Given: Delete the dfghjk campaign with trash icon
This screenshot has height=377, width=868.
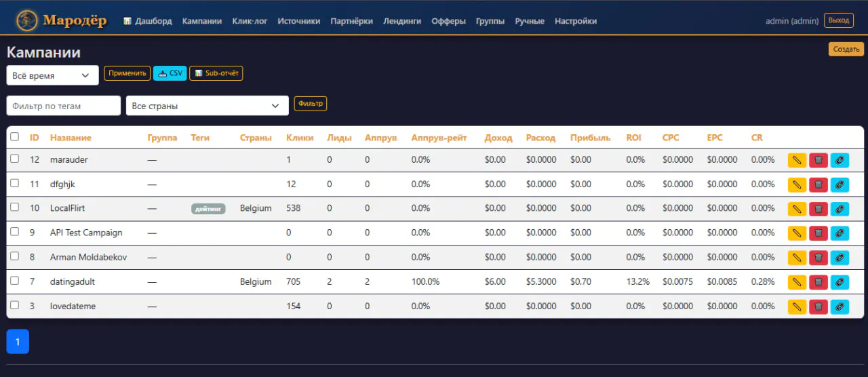Looking at the screenshot, I should 818,184.
